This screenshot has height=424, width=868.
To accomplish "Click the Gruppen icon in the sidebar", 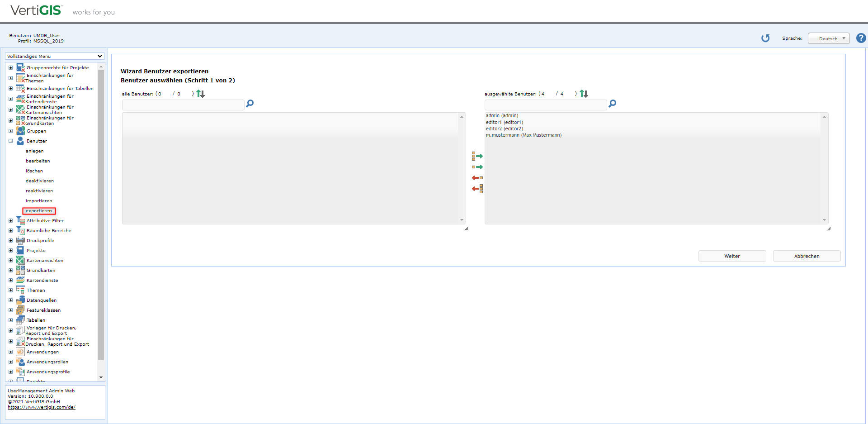I will pos(20,131).
